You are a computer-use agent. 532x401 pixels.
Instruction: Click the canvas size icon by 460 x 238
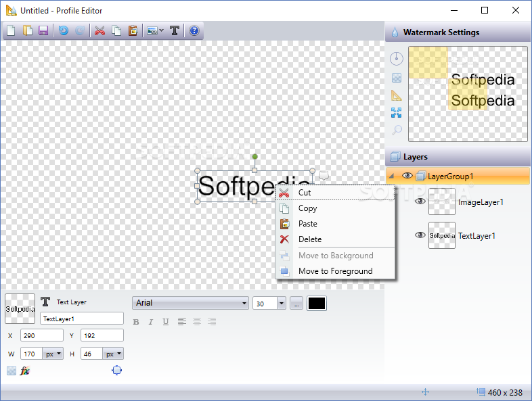[481, 392]
